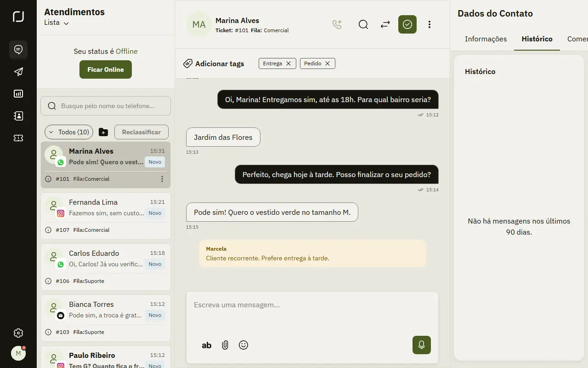Image resolution: width=588 pixels, height=368 pixels.
Task: Expand the Lista view dropdown
Action: click(57, 23)
